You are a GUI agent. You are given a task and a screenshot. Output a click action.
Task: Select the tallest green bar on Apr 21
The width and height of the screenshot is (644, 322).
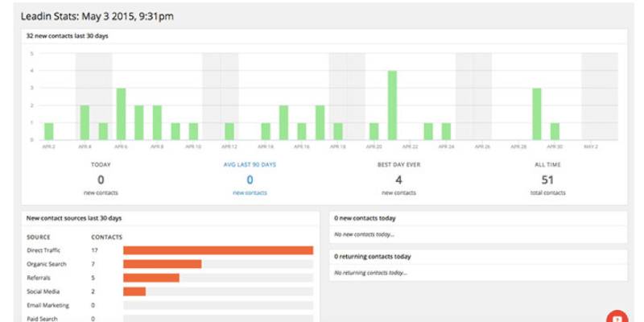point(392,105)
